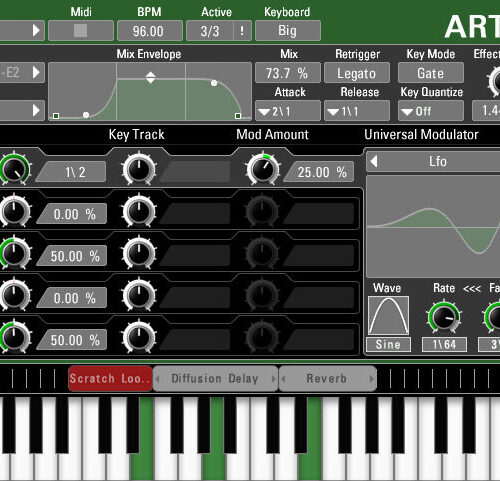Click the first 50.00 % value field
500x481 pixels.
72,256
